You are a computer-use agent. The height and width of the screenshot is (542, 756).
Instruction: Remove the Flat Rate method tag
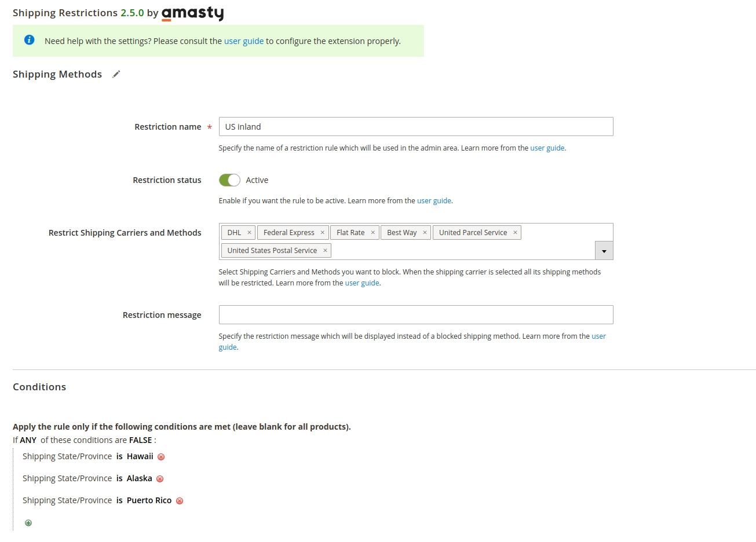372,232
